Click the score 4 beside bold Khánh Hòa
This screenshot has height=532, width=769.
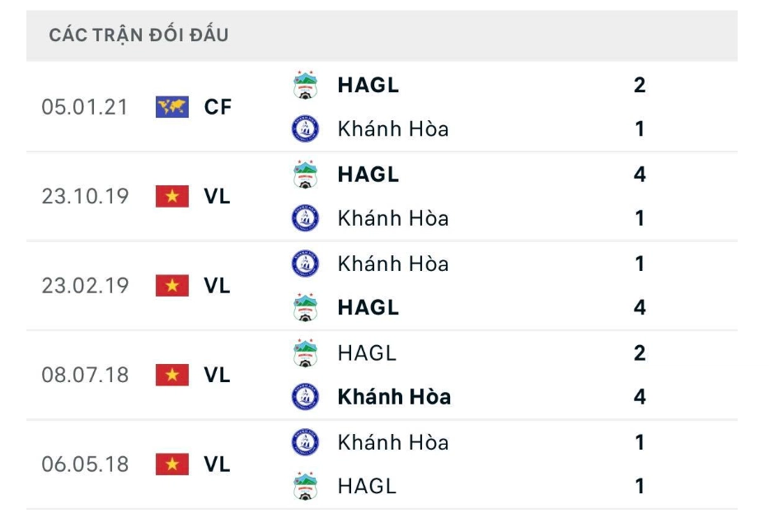(x=639, y=395)
